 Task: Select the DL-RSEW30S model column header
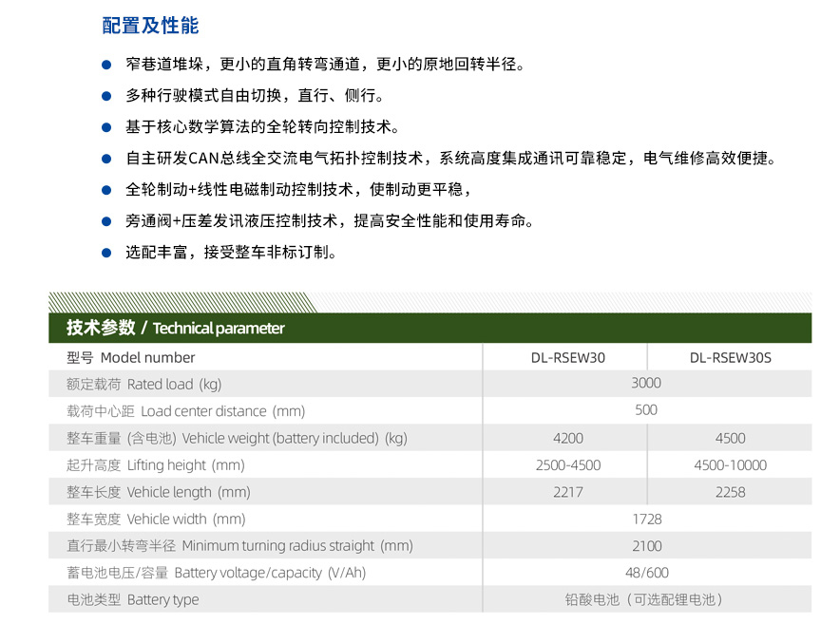coord(730,358)
